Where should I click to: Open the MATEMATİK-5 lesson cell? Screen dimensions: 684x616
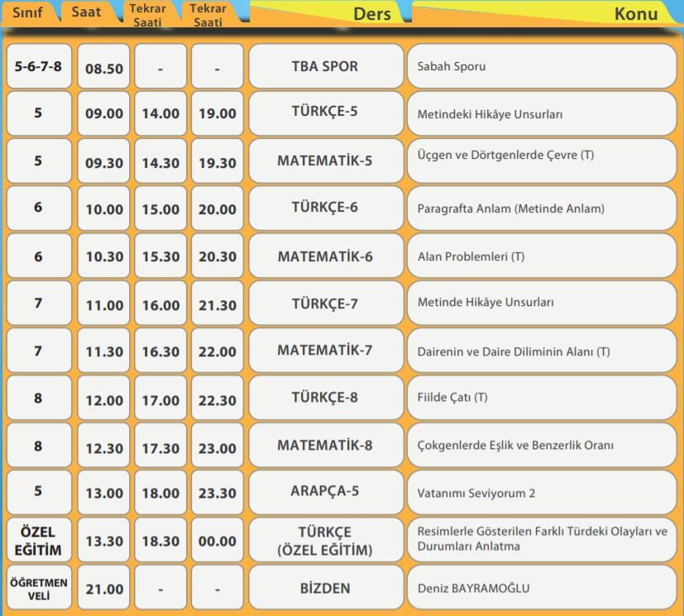326,161
